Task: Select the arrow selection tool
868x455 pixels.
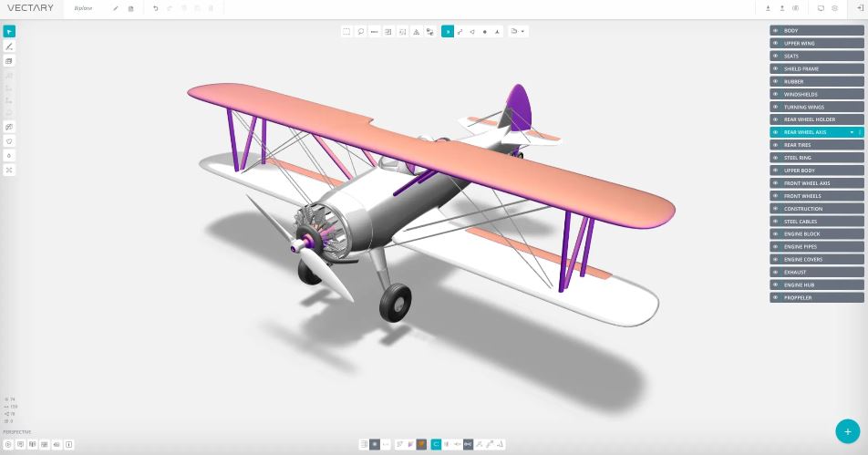Action: (x=9, y=32)
